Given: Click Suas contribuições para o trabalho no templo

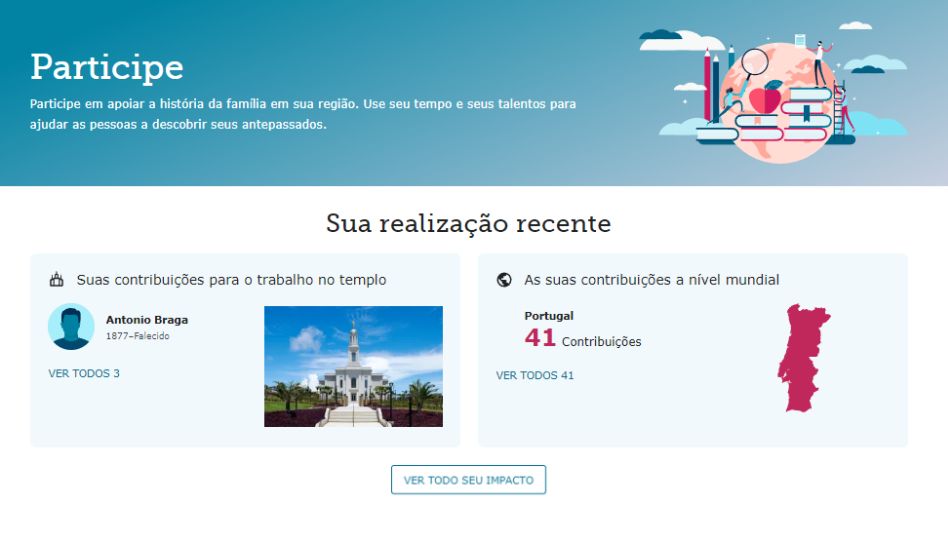Looking at the screenshot, I should point(232,279).
